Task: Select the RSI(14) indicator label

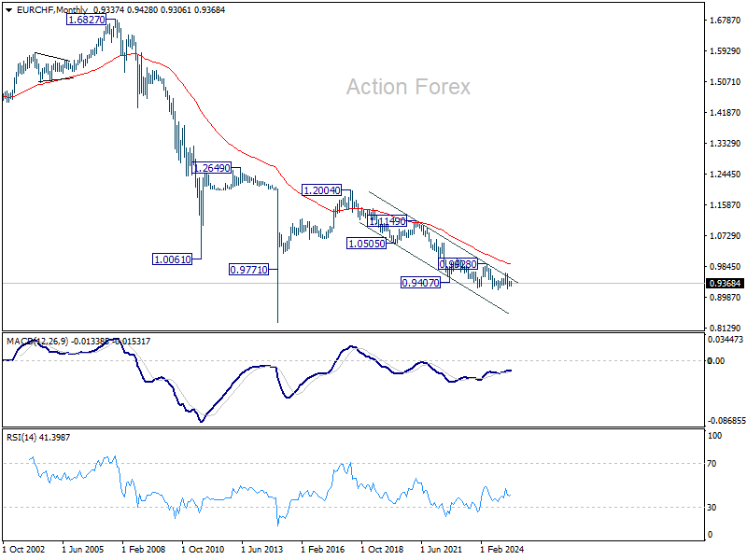Action: [x=21, y=437]
